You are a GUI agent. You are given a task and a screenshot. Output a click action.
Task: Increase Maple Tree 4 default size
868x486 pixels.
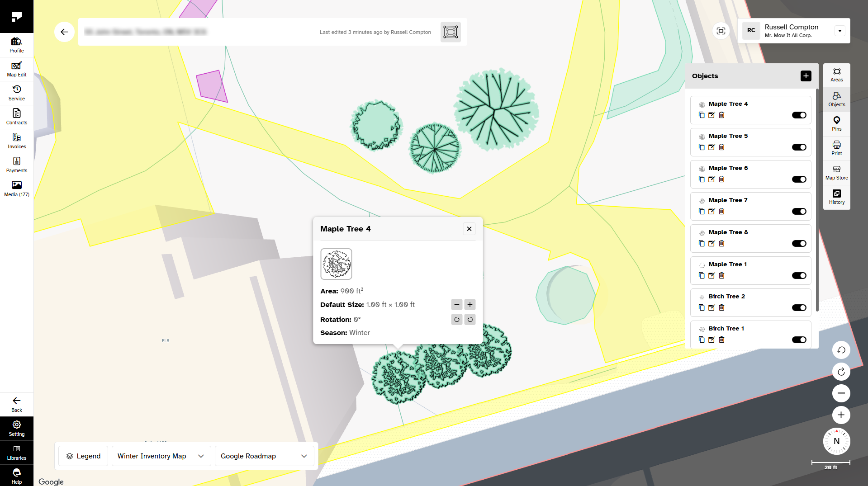point(470,305)
